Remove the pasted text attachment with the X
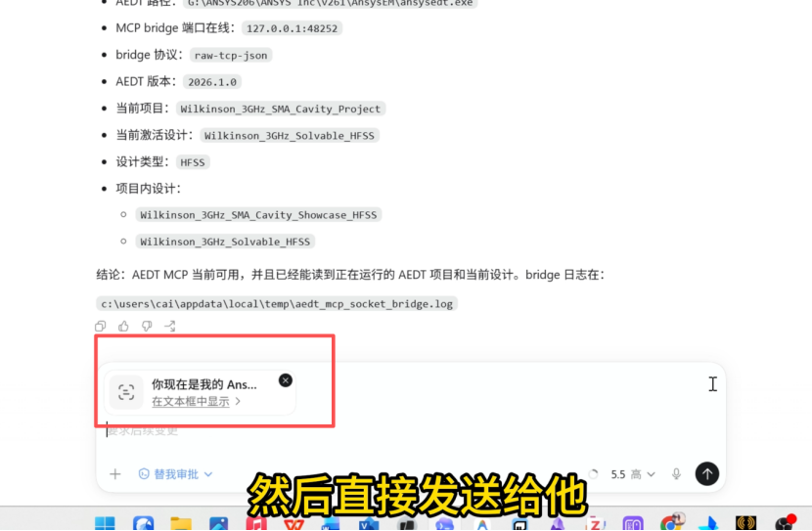The height and width of the screenshot is (531, 812). coord(286,380)
